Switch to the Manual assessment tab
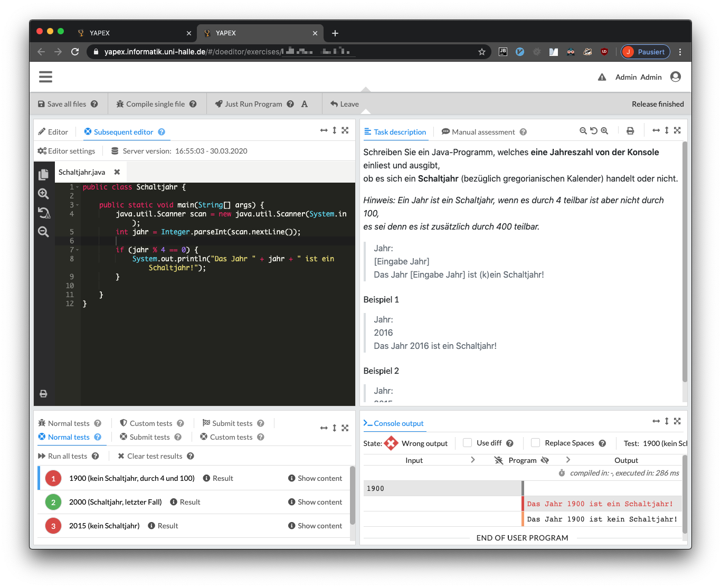 [478, 132]
